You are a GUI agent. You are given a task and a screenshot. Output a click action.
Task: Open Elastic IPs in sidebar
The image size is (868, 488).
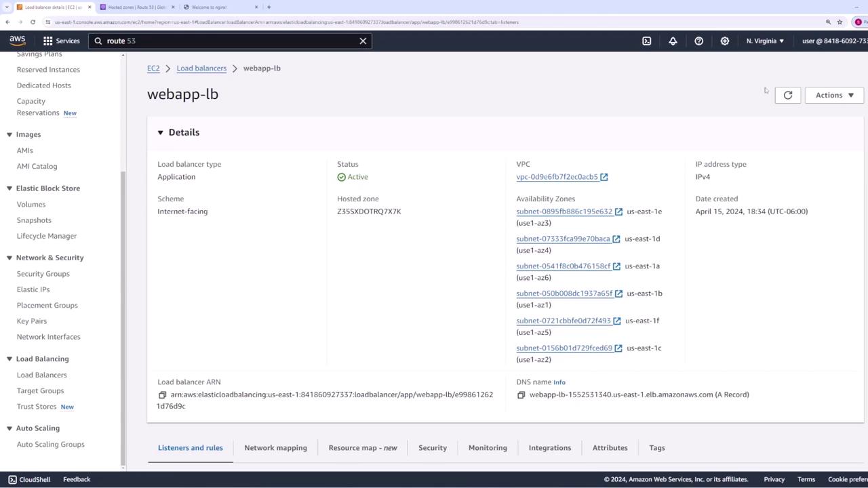pyautogui.click(x=33, y=289)
